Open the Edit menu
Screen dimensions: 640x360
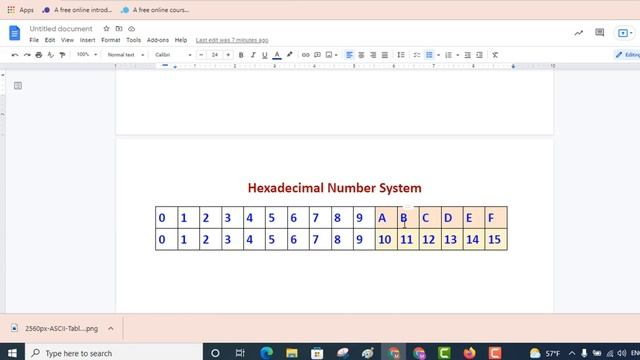(x=50, y=40)
